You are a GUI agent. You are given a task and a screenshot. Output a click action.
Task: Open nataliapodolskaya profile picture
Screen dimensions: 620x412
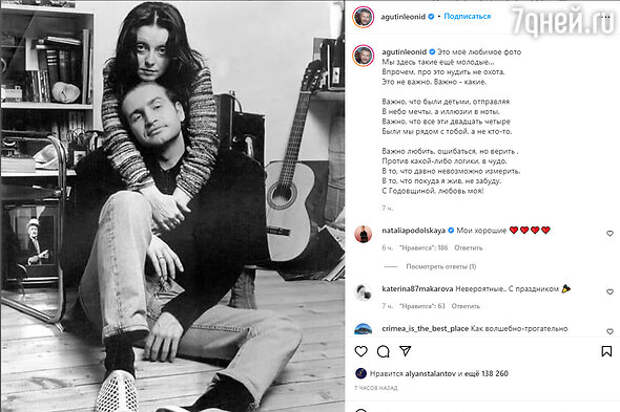(363, 234)
